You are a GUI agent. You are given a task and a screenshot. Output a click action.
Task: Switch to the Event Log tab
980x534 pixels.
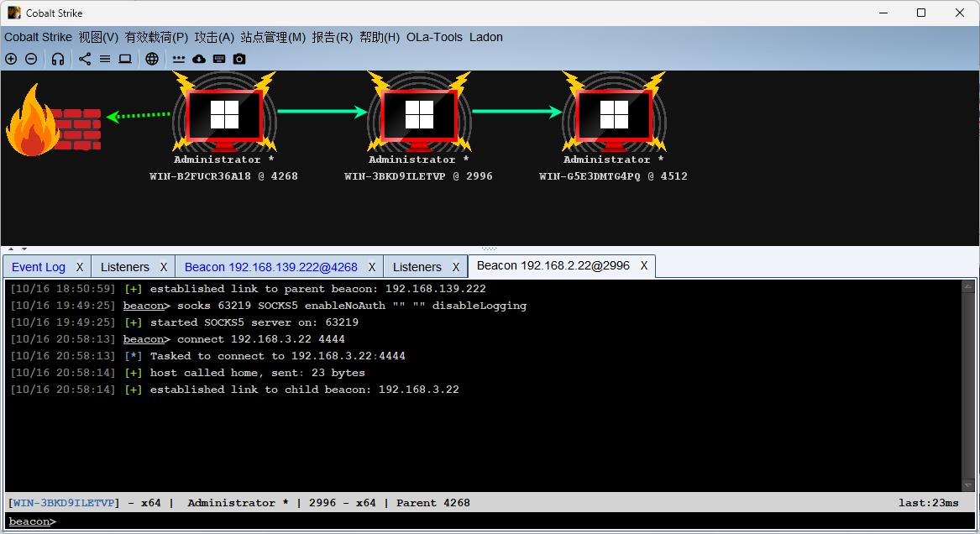point(38,267)
